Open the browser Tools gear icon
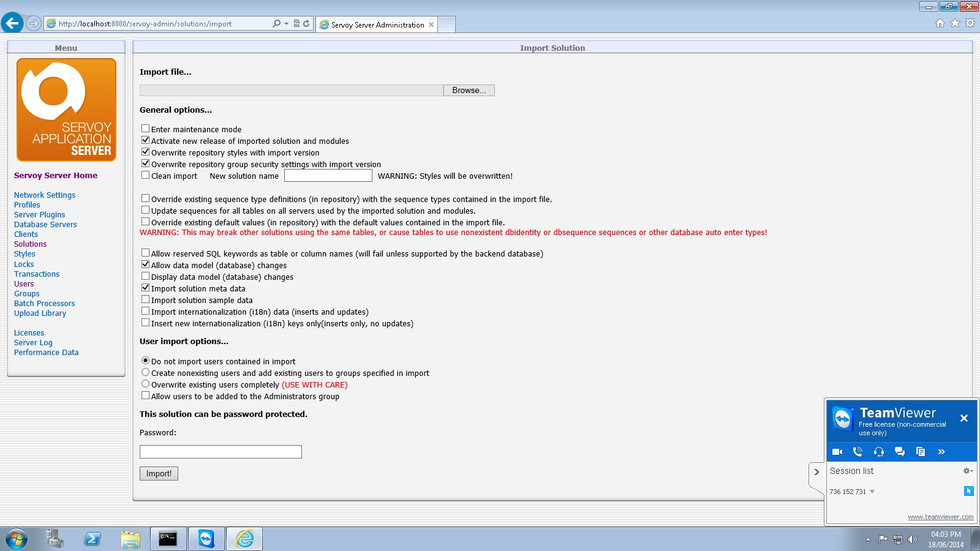Viewport: 980px width, 551px height. coord(970,23)
